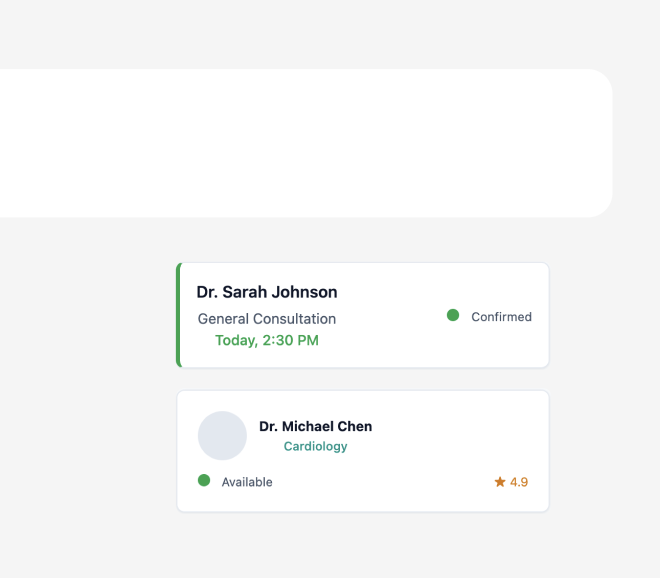Screen dimensions: 660x578
Task: Click the gap between the two cards
Action: tap(362, 379)
